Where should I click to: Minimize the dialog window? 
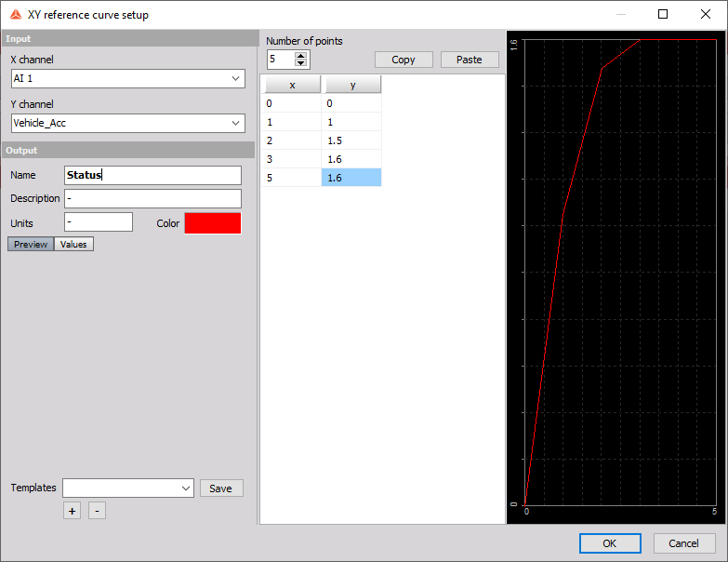(621, 14)
